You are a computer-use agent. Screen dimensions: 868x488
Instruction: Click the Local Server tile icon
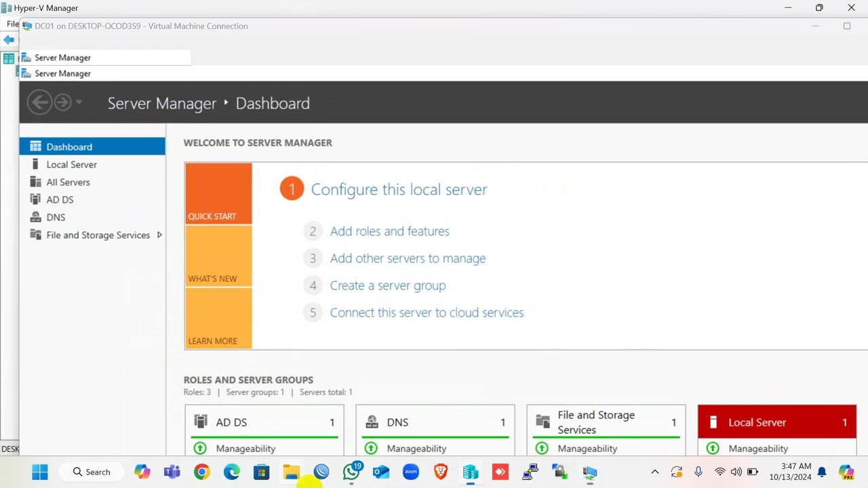pyautogui.click(x=713, y=422)
